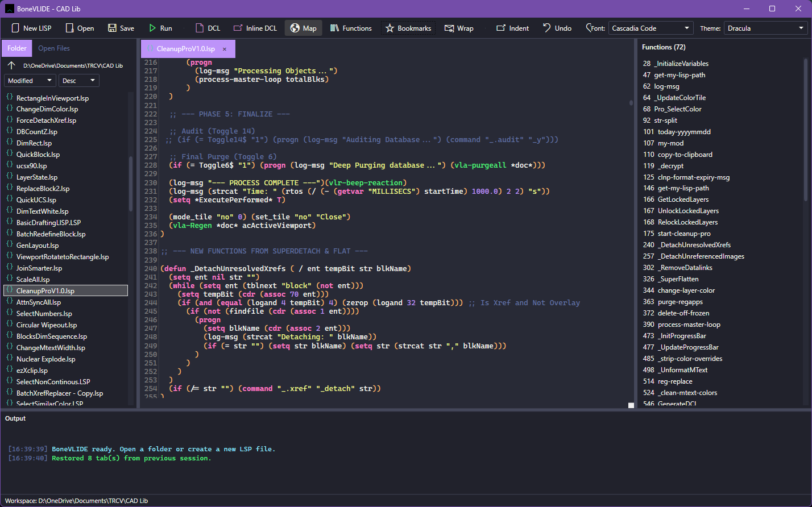
Task: Switch to the Open Files tab
Action: (54, 48)
